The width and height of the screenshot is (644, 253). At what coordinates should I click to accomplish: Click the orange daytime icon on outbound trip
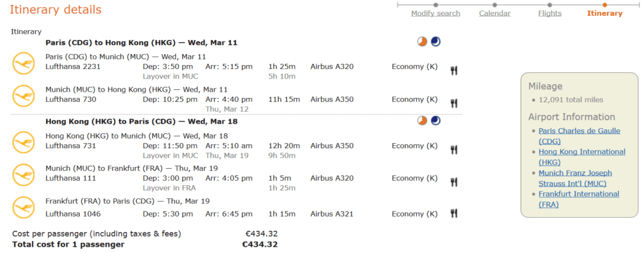pyautogui.click(x=422, y=41)
